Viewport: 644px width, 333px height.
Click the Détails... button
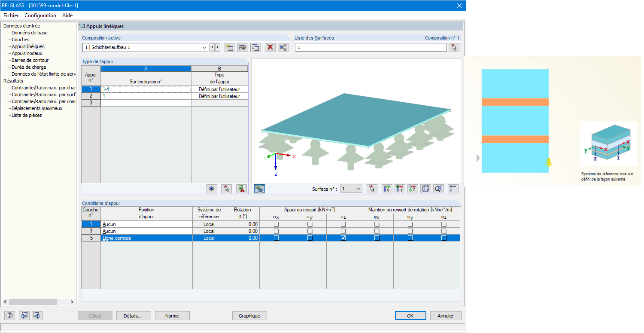click(133, 316)
